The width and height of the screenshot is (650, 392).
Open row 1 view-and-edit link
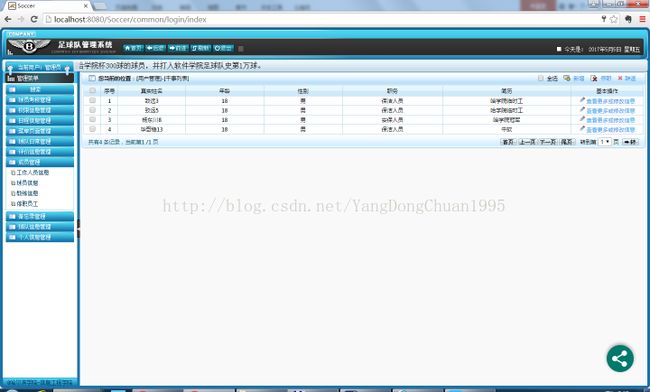[x=610, y=101]
